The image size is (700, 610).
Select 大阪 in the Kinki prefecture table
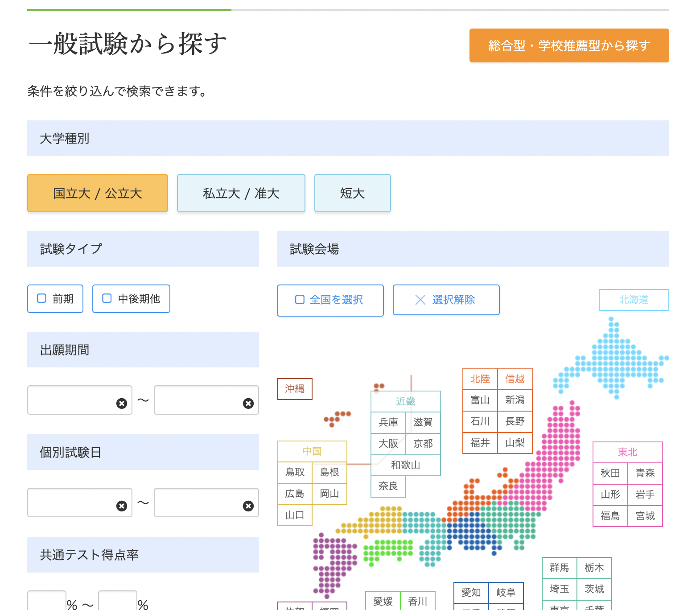tap(388, 444)
